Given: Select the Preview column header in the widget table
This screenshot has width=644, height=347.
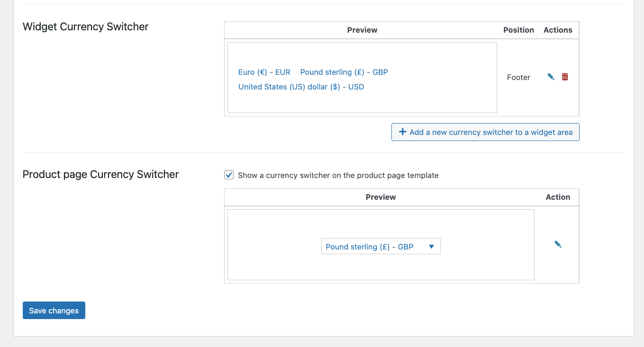Looking at the screenshot, I should point(362,30).
